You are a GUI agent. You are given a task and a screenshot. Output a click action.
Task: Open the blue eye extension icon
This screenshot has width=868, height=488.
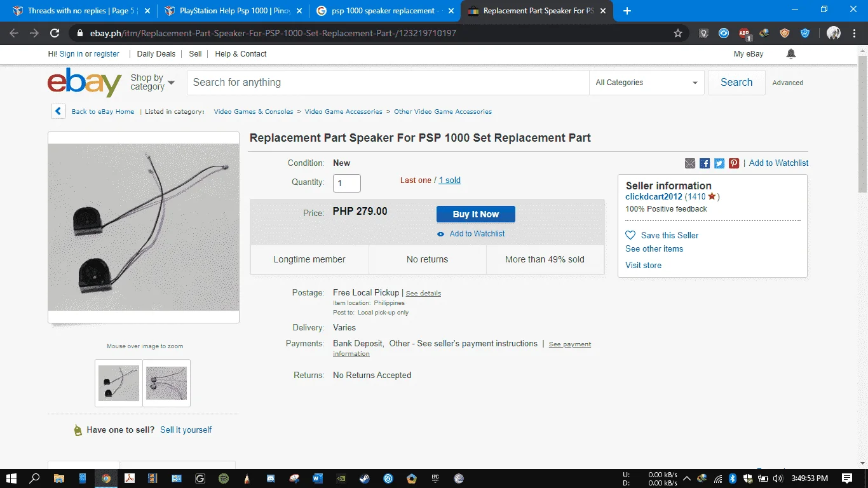724,33
